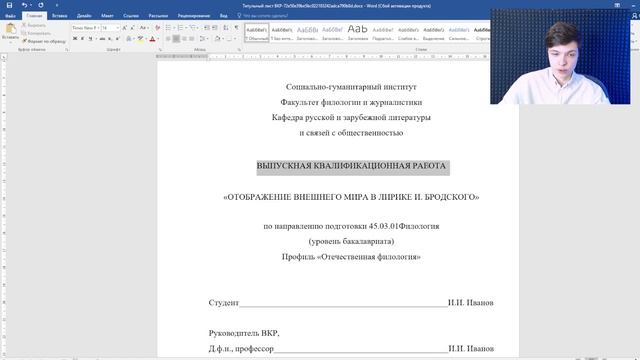Click the large Вставить (Paste) icon
Screen dimensions: 640x360
11,29
